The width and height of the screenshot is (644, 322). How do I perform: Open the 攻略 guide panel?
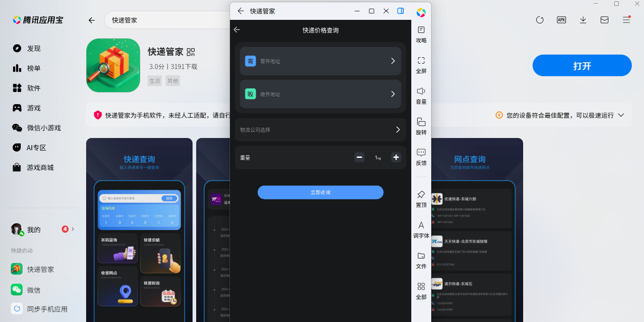[421, 34]
